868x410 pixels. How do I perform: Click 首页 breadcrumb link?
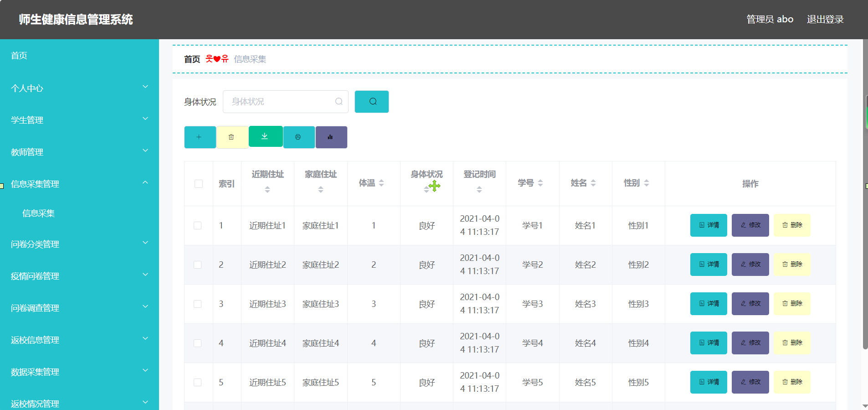pyautogui.click(x=192, y=59)
